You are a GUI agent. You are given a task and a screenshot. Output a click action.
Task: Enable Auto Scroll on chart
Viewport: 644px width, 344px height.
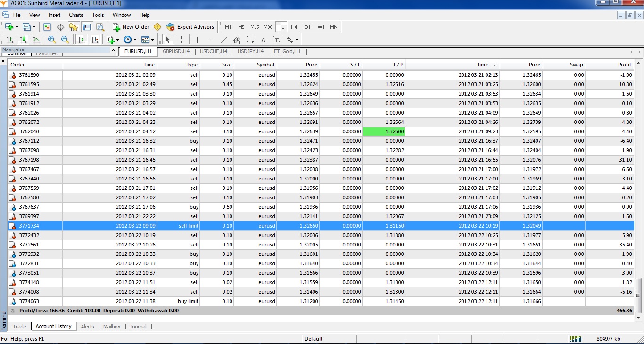point(82,40)
